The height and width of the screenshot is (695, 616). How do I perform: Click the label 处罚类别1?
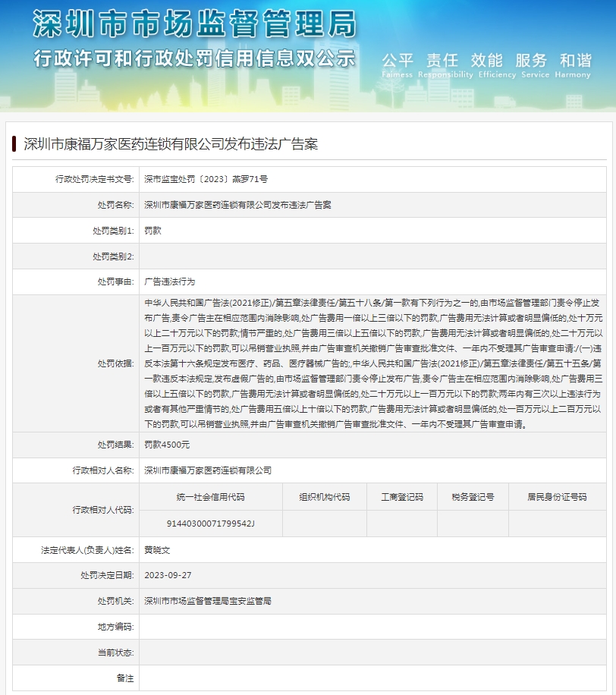pyautogui.click(x=113, y=231)
